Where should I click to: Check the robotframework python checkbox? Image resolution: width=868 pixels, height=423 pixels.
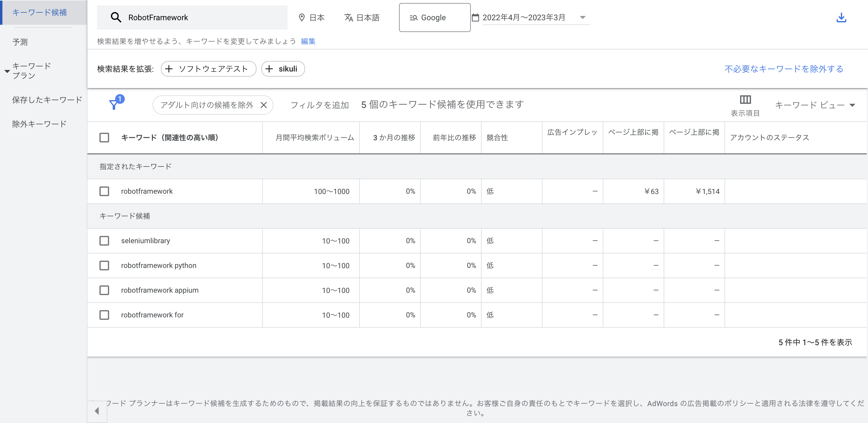(x=104, y=266)
